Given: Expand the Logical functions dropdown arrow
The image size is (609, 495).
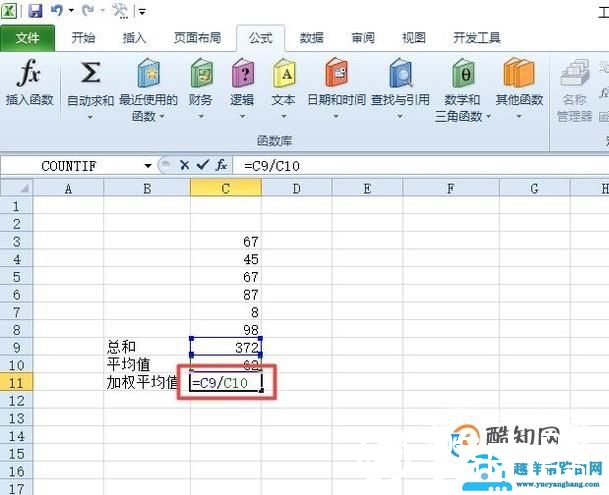Looking at the screenshot, I should tap(242, 116).
